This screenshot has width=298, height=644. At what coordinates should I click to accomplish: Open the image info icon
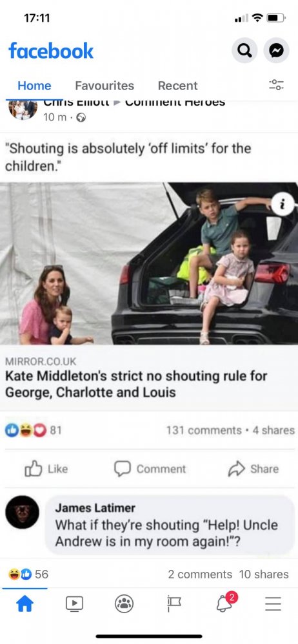(283, 204)
